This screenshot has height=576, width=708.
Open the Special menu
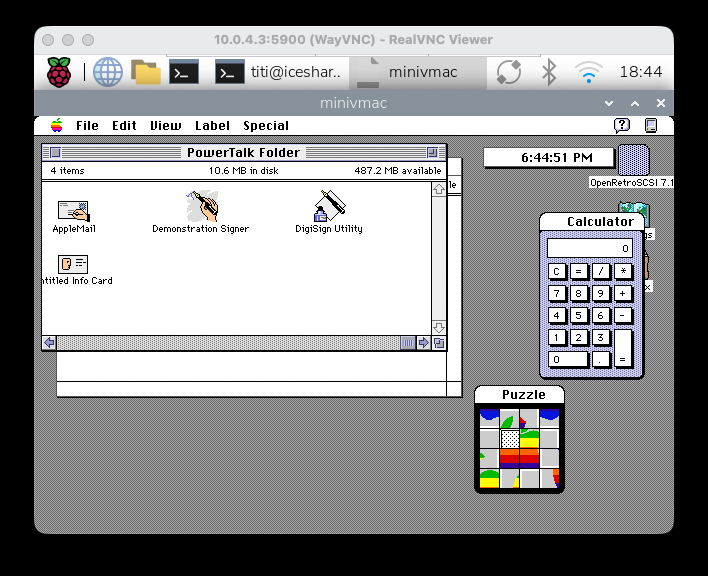(266, 126)
